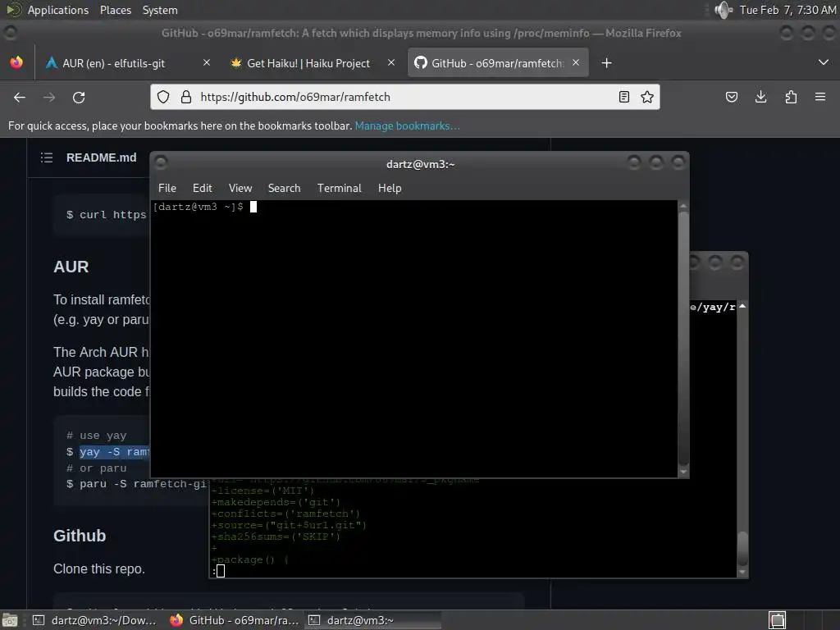Open terminal window menu button at title left
Screen dimensions: 840x630
(161, 162)
